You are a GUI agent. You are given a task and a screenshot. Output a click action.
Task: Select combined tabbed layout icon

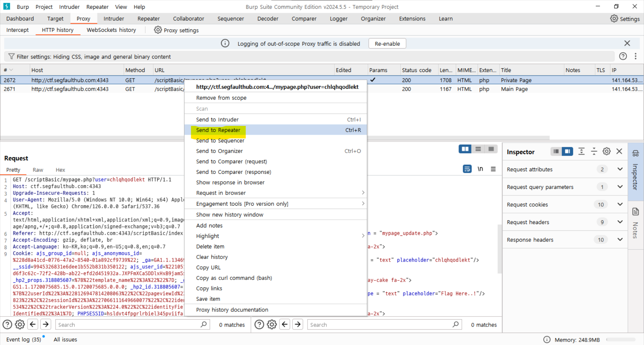pyautogui.click(x=491, y=149)
